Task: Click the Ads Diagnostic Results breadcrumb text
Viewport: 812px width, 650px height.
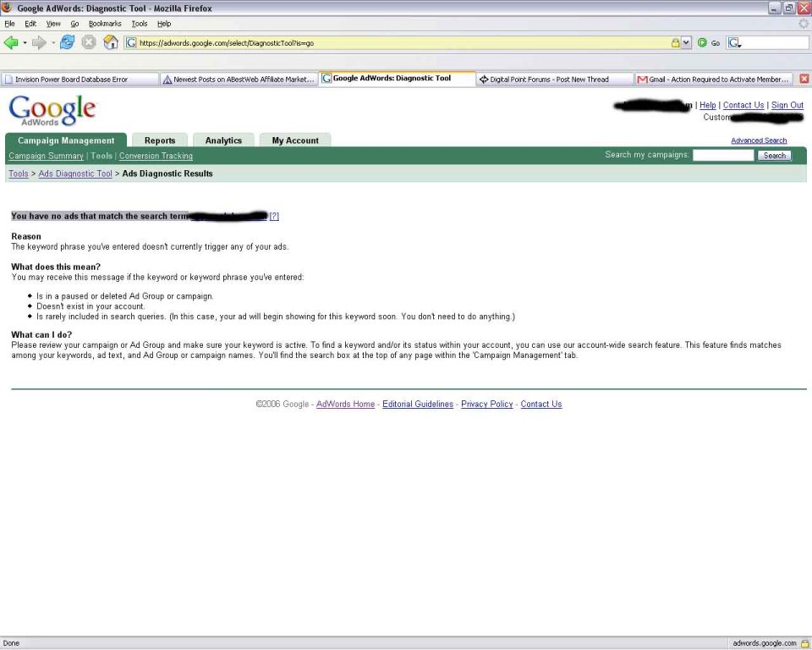Action: [x=167, y=174]
